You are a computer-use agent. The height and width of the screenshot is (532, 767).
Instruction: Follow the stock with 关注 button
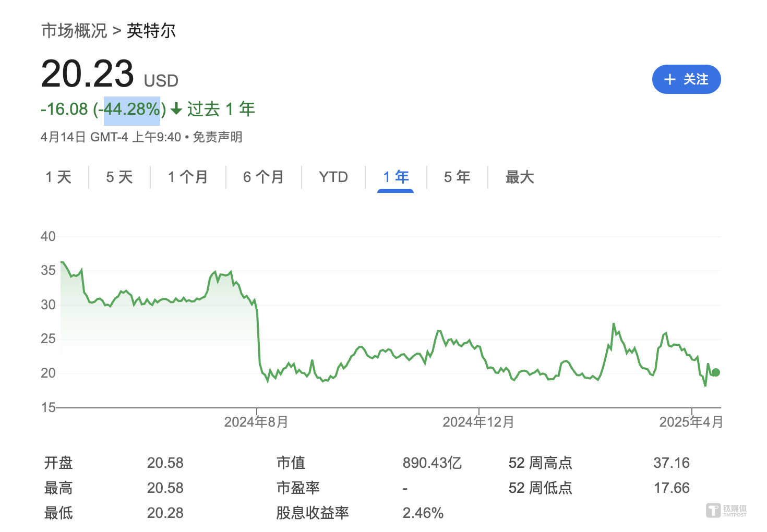click(687, 79)
